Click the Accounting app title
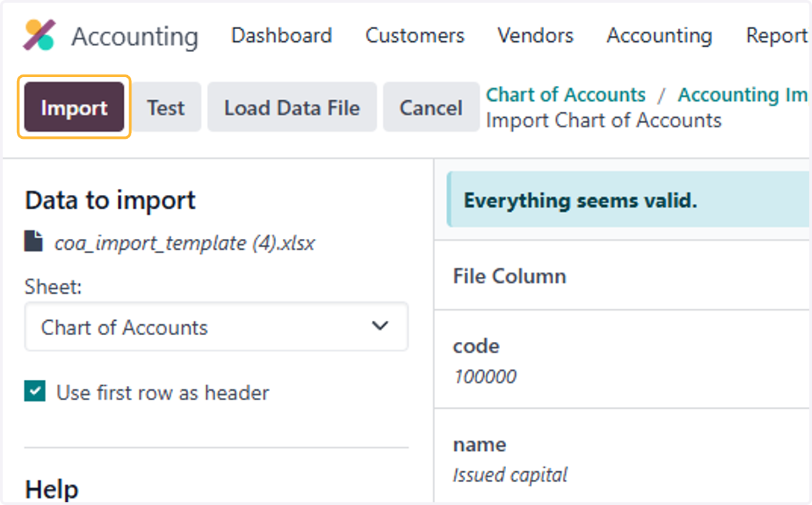 (x=135, y=37)
